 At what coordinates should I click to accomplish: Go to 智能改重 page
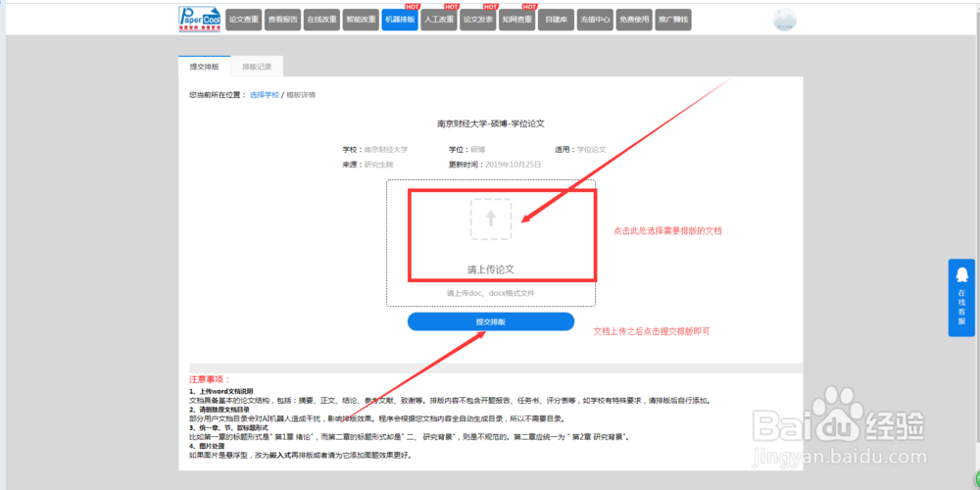click(x=361, y=20)
